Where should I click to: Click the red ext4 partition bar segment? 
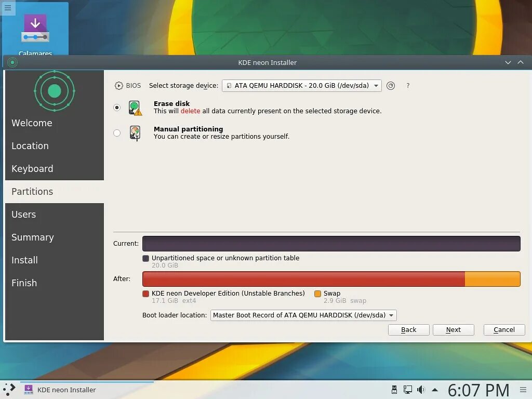click(x=303, y=279)
